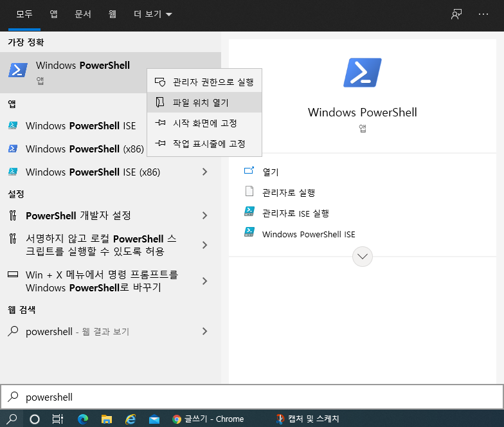
Task: Click the file location icon in context menu
Action: pyautogui.click(x=159, y=102)
